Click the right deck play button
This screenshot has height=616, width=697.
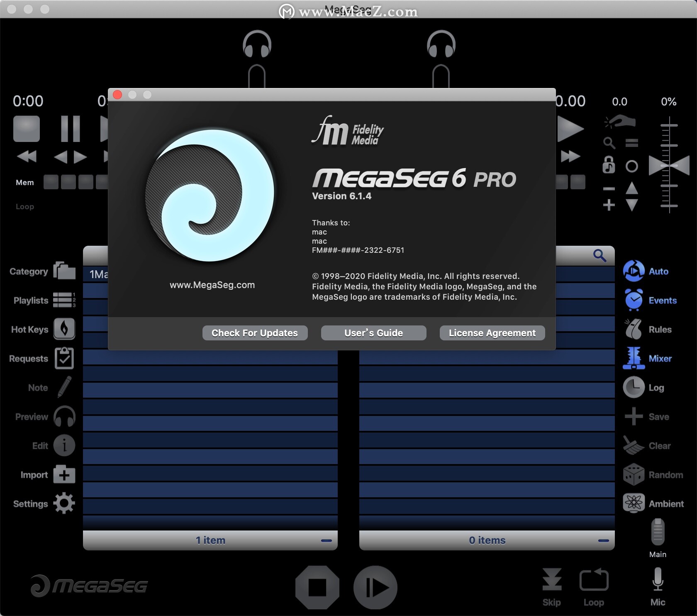[x=570, y=129]
